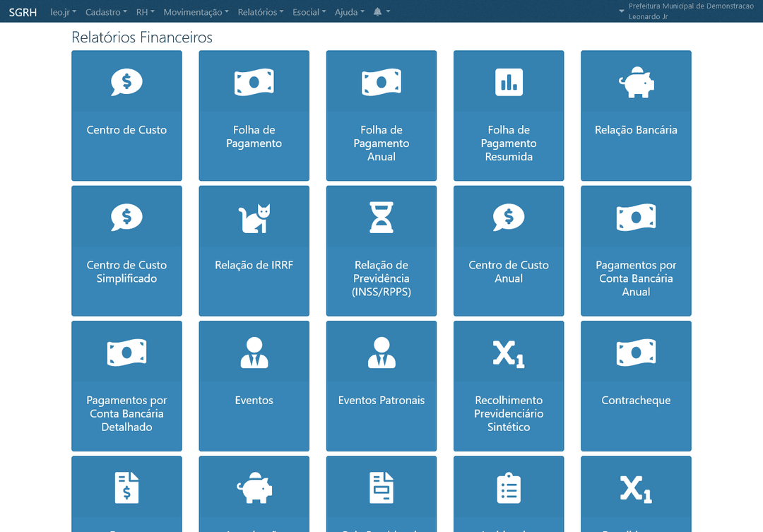763x532 pixels.
Task: Open the RH dropdown menu
Action: 145,12
